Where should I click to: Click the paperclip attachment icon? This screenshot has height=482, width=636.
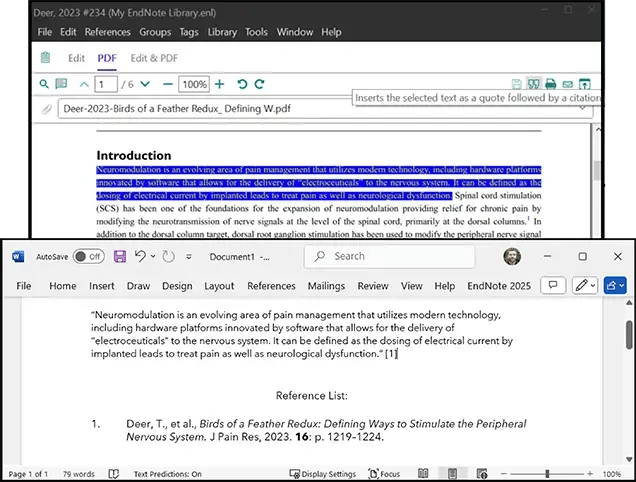click(47, 109)
